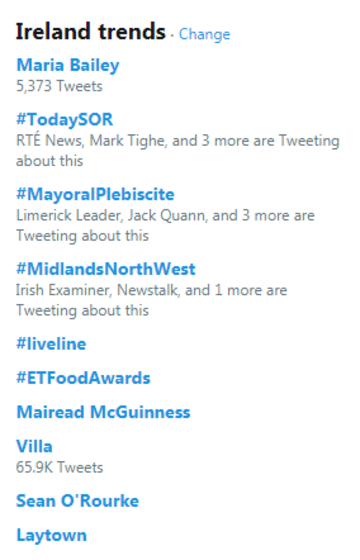The image size is (360, 560).
Task: Click the Change link beside Ireland trends
Action: tap(204, 34)
